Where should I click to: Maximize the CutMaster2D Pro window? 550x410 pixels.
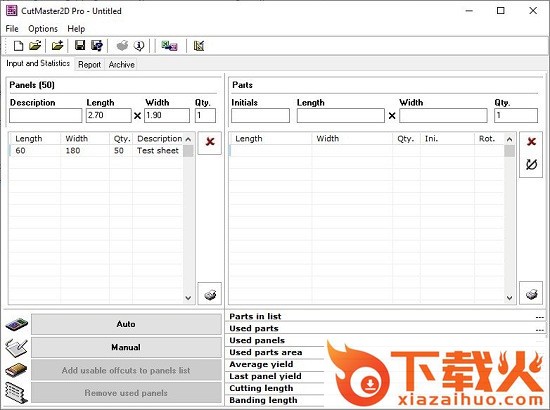[x=501, y=11]
